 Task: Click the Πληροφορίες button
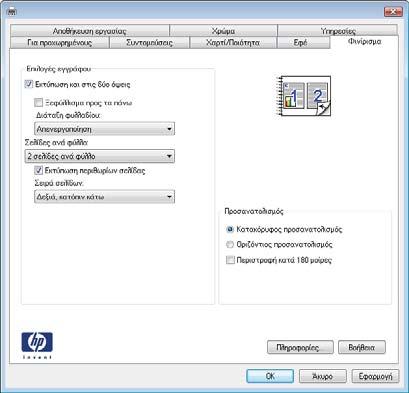pos(300,347)
